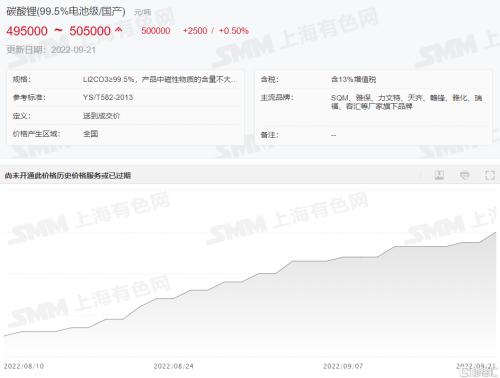500x378 pixels.
Task: Click the 尚未开通此价格历史价格服务或已过期 notice
Action: coord(68,175)
